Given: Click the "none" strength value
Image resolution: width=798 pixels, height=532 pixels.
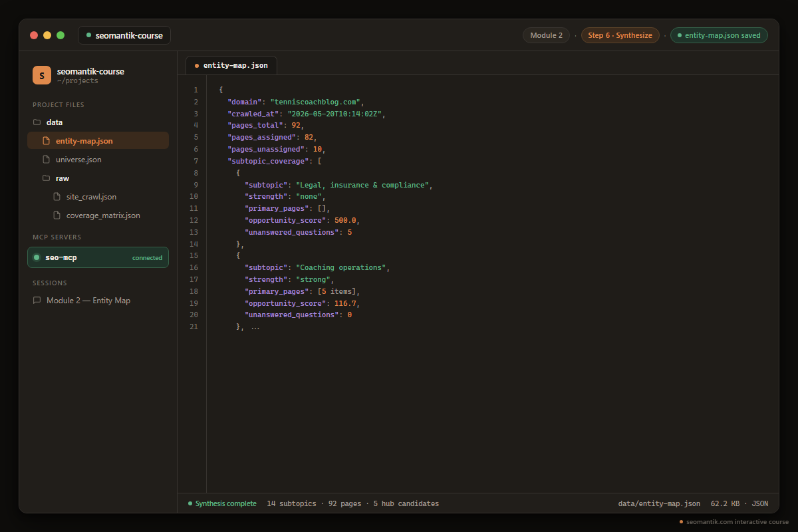Looking at the screenshot, I should pos(309,197).
